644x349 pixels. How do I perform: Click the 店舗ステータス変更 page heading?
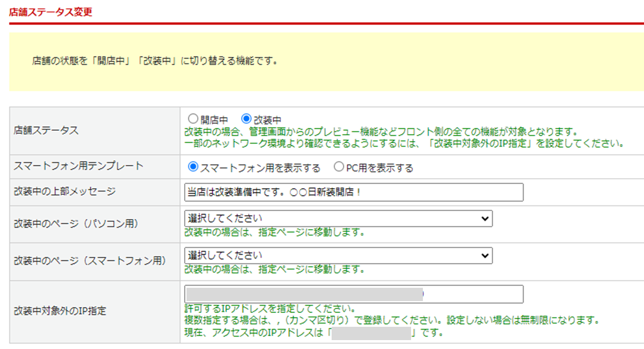coord(51,12)
